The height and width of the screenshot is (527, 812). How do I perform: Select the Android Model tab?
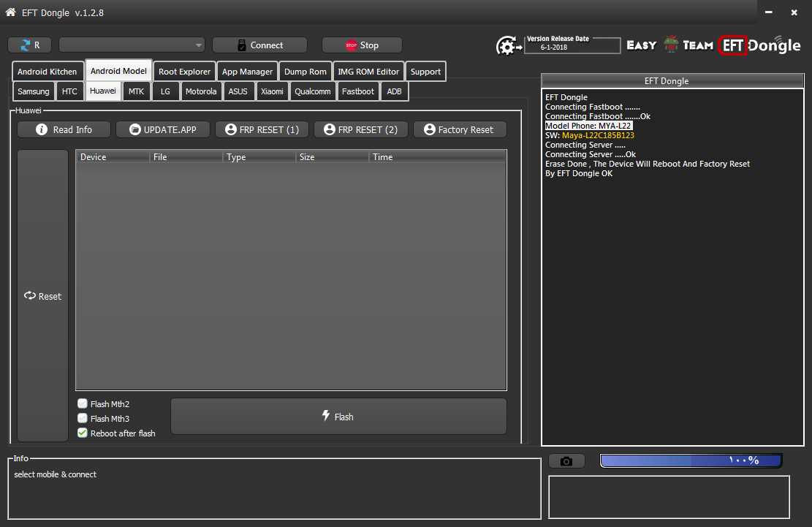point(118,70)
